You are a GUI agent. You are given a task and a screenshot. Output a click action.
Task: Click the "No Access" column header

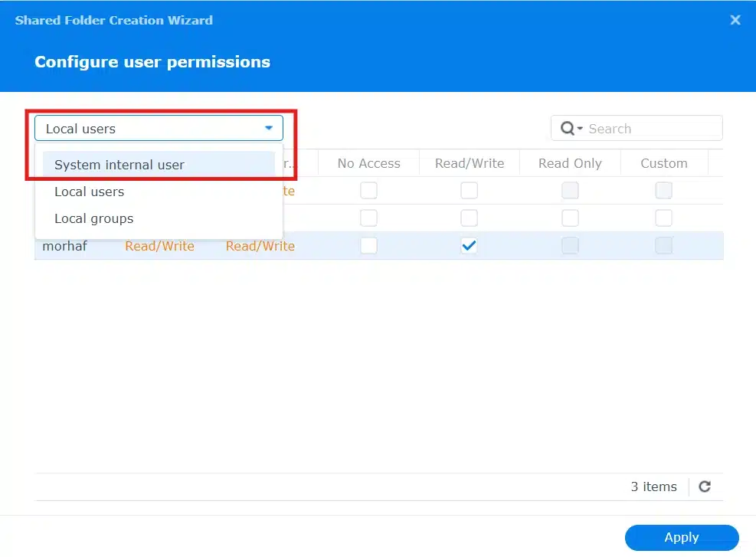click(368, 162)
